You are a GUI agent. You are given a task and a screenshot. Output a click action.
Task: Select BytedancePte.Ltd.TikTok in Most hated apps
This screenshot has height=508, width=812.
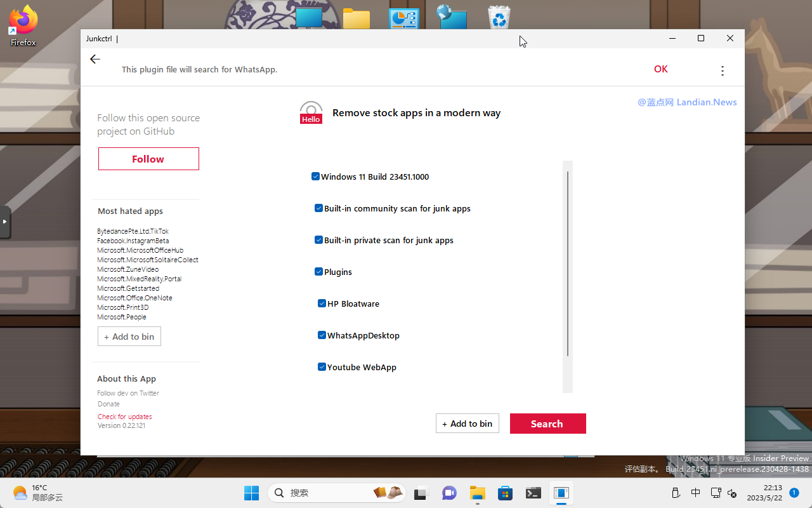(133, 231)
